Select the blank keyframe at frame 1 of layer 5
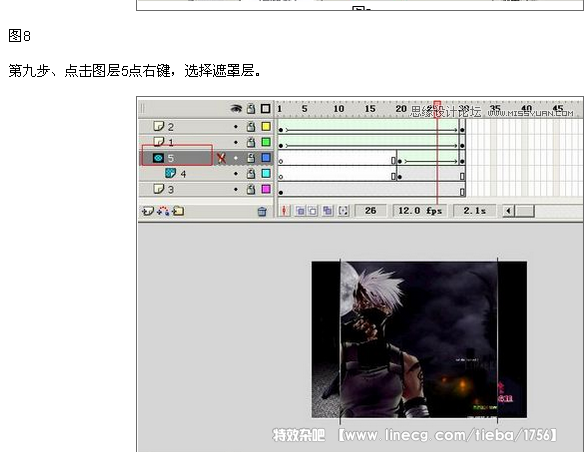Screen dimensions: 587x452 click(281, 161)
